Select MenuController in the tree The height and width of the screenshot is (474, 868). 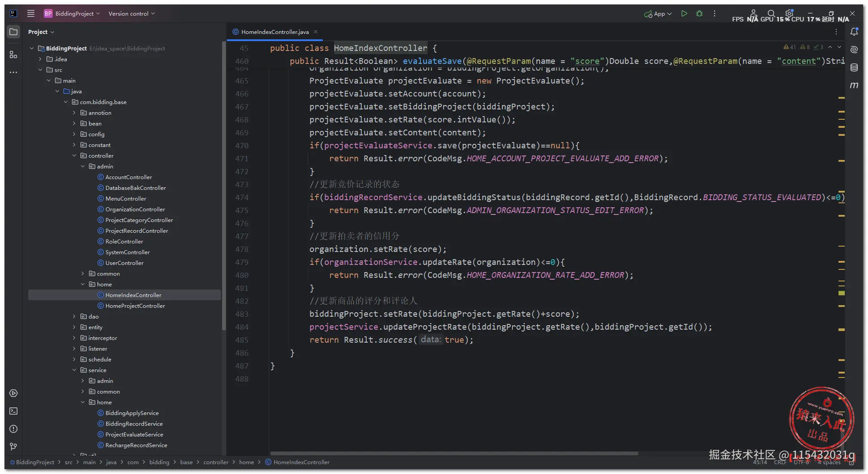tap(126, 198)
